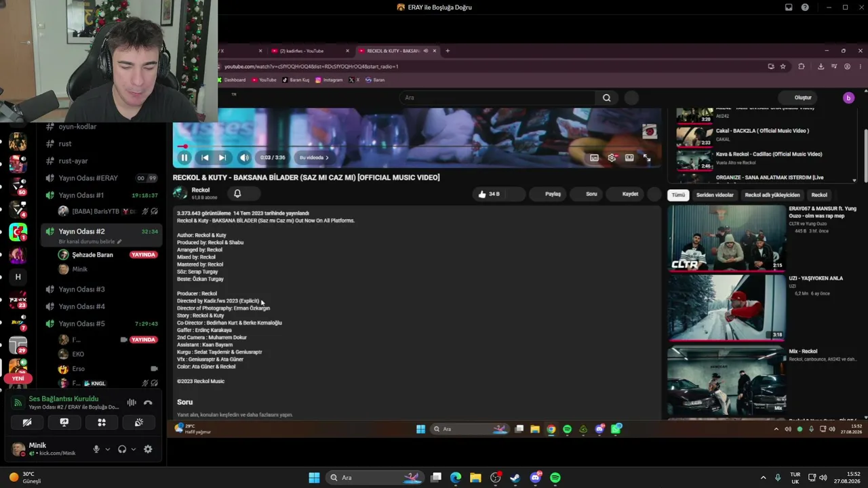
Task: Open the Discord soundboard button
Action: point(139,422)
